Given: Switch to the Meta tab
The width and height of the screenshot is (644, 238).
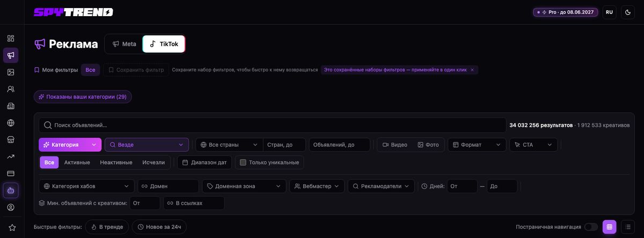Looking at the screenshot, I should tap(124, 44).
